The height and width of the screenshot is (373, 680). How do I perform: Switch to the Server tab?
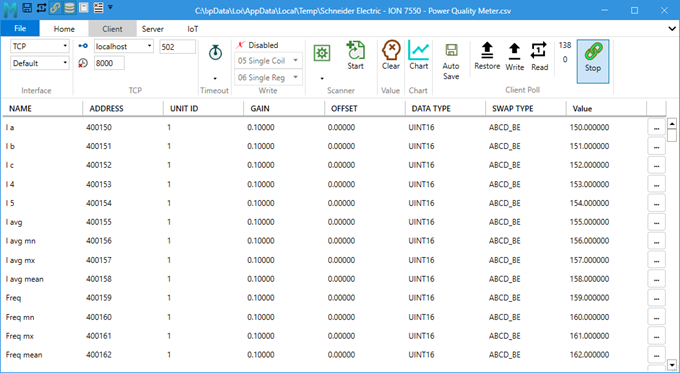pos(153,29)
